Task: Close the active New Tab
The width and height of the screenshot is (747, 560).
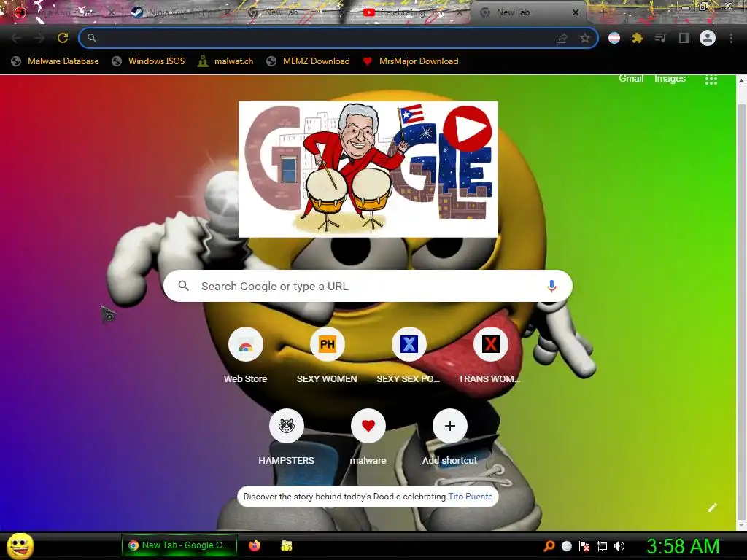Action: click(576, 13)
